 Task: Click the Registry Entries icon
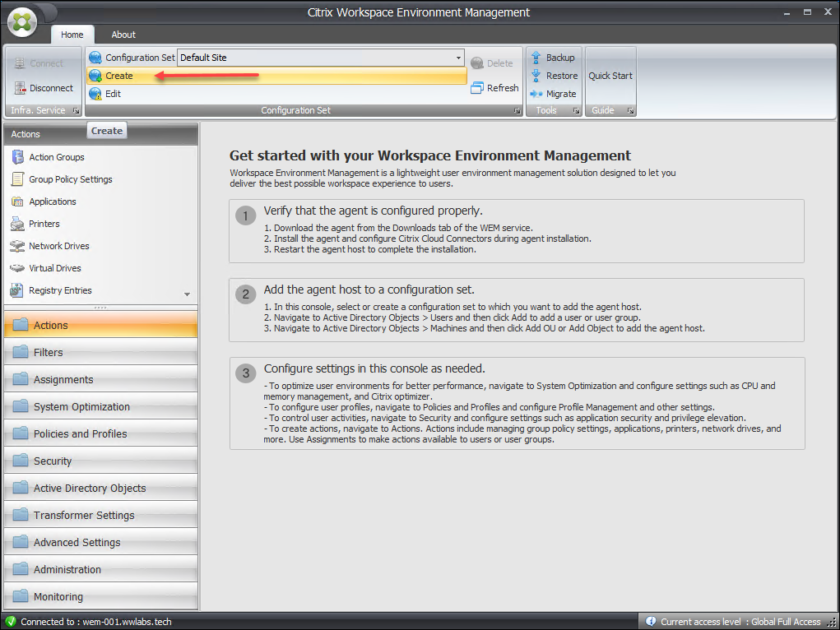click(17, 290)
